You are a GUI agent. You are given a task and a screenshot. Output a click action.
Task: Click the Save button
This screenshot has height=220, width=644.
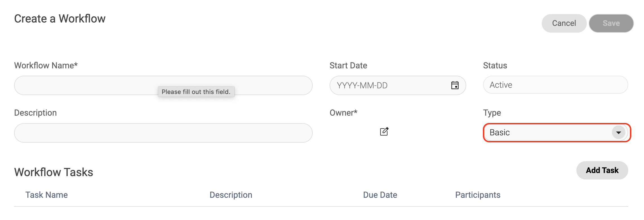(x=611, y=23)
